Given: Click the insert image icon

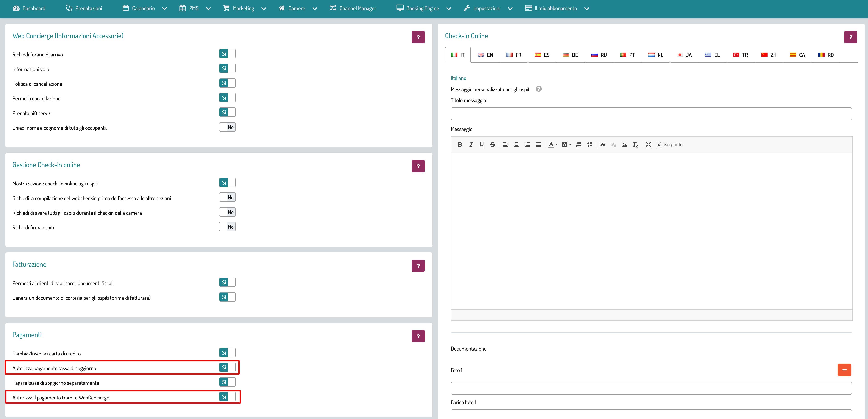Looking at the screenshot, I should click(624, 144).
